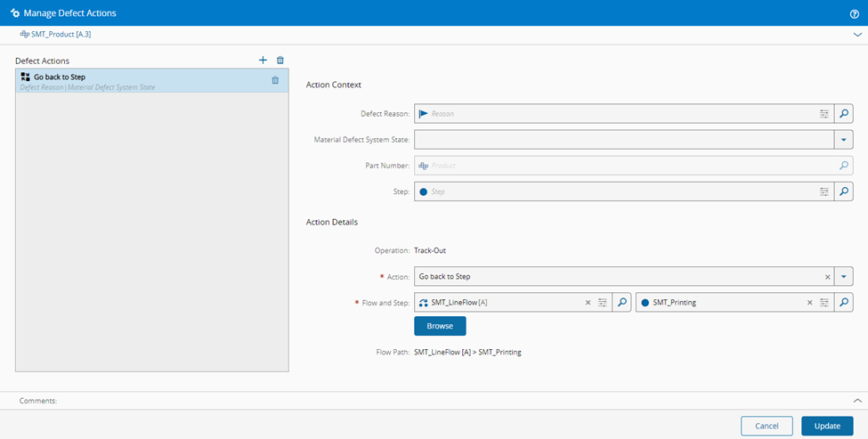This screenshot has height=439, width=868.
Task: Delete the Go back to Step list item
Action: 275,80
